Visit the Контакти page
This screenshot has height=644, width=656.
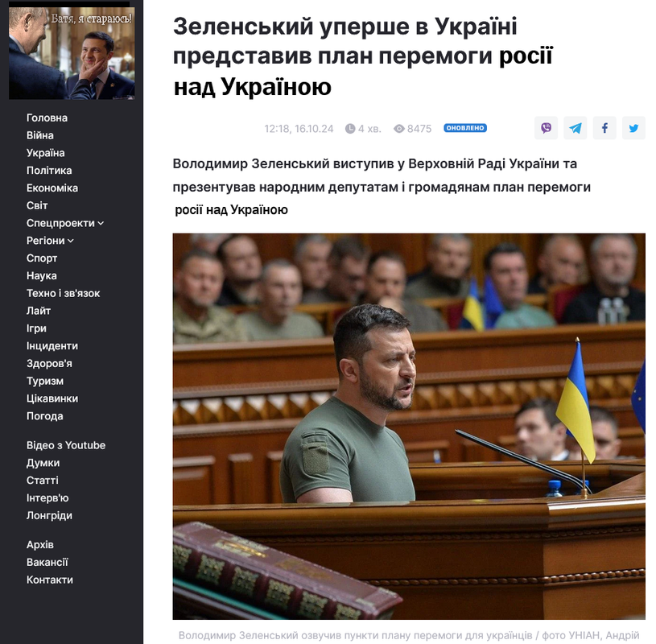[50, 580]
